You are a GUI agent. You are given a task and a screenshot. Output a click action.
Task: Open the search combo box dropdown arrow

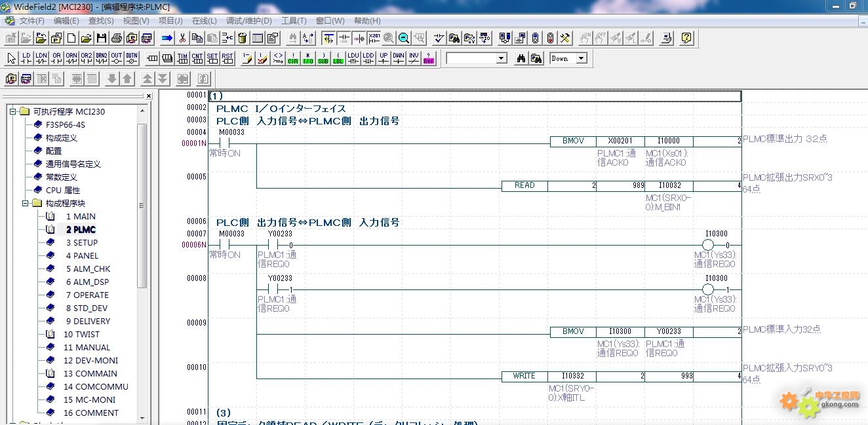[502, 58]
